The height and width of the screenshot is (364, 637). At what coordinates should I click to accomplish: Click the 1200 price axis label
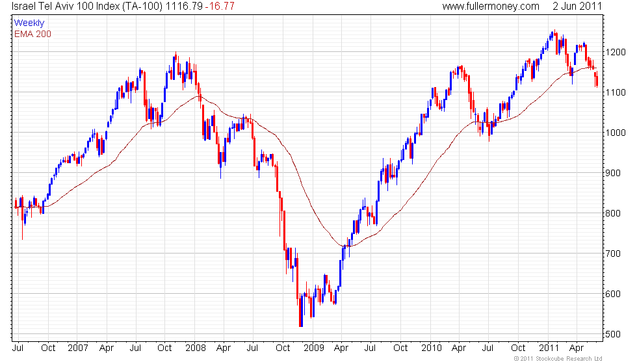coord(616,53)
